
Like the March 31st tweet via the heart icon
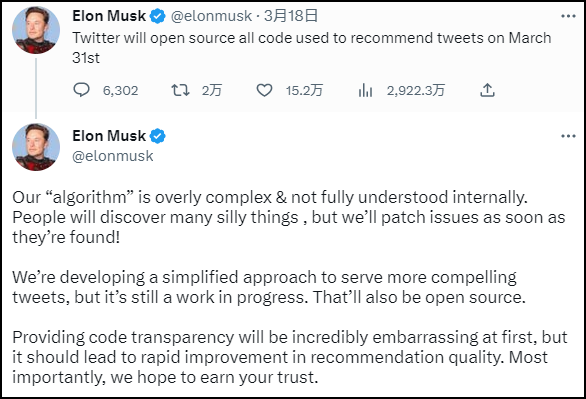(x=264, y=90)
